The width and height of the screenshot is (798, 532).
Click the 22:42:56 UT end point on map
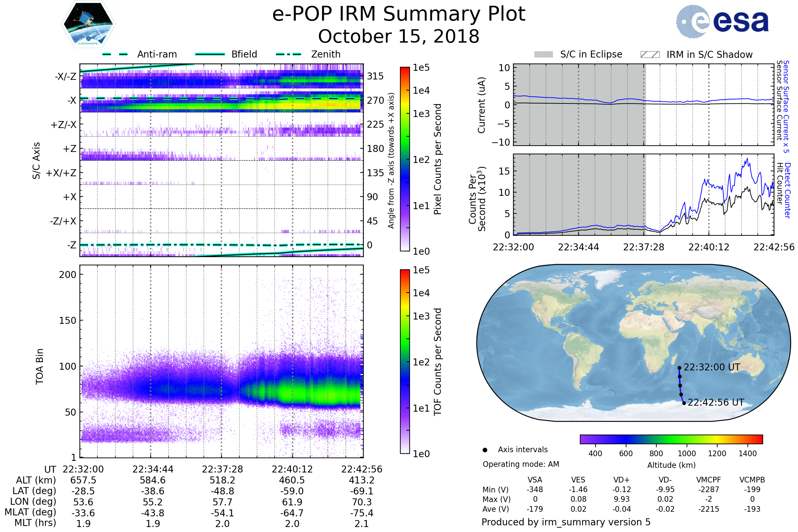tap(684, 403)
